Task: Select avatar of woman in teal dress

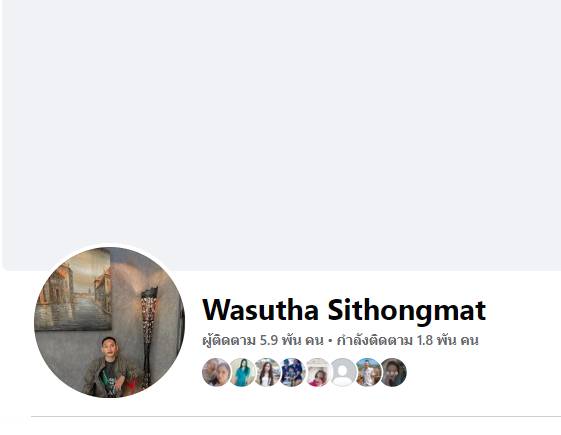Action: pos(242,372)
